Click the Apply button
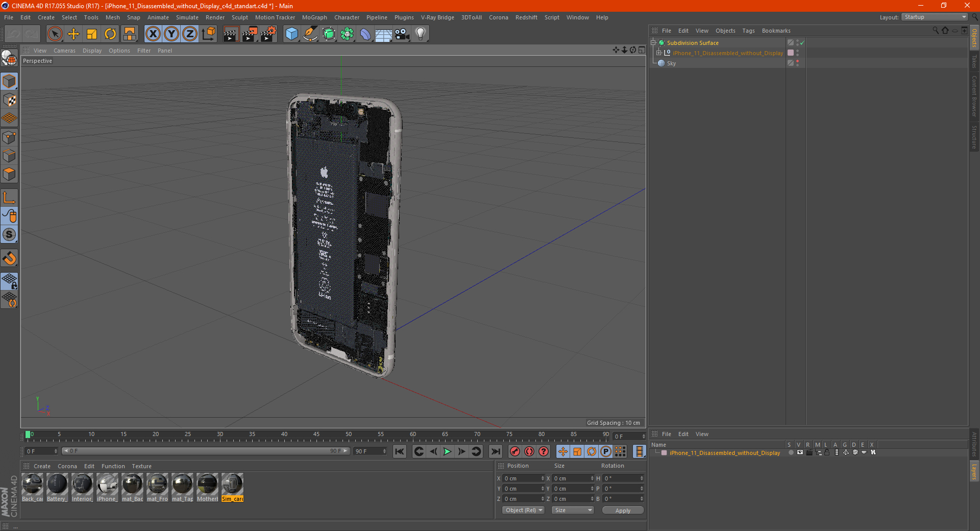The width and height of the screenshot is (980, 531). (623, 510)
